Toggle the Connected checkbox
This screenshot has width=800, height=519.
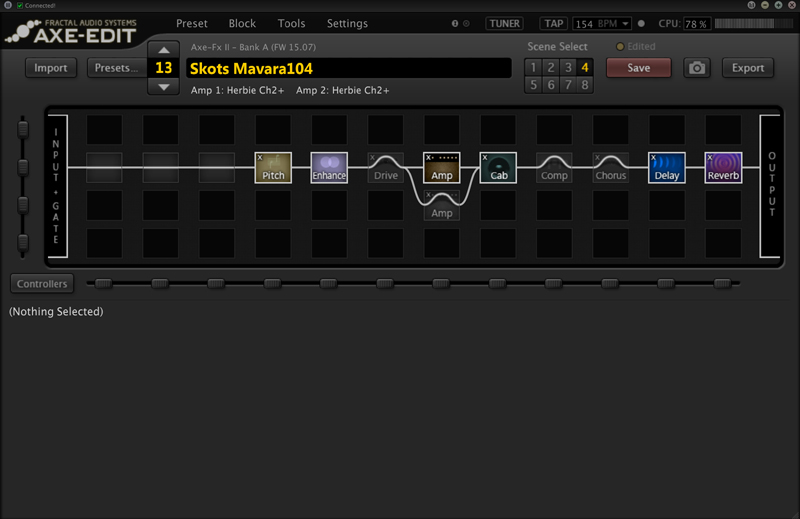click(x=21, y=6)
